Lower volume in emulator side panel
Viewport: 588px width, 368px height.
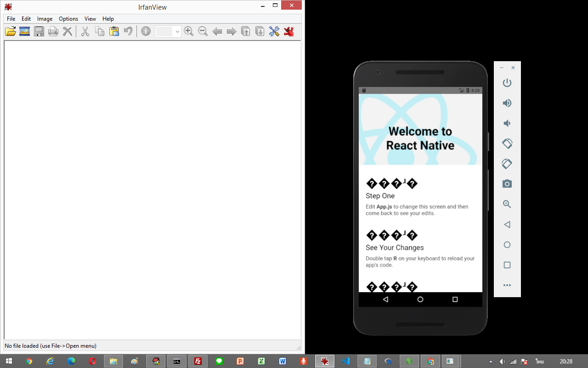coord(507,123)
